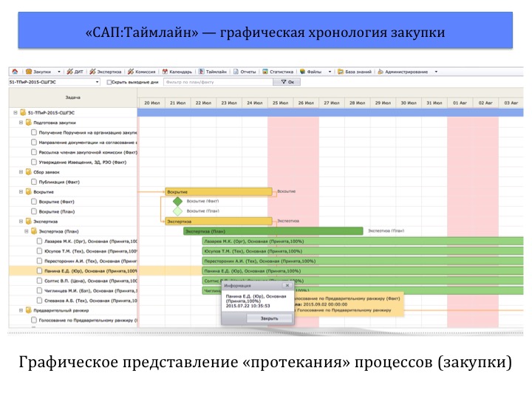This screenshot has height=399, width=532.
Task: Focus the Фильтр по план/факту field
Action: coord(218,82)
